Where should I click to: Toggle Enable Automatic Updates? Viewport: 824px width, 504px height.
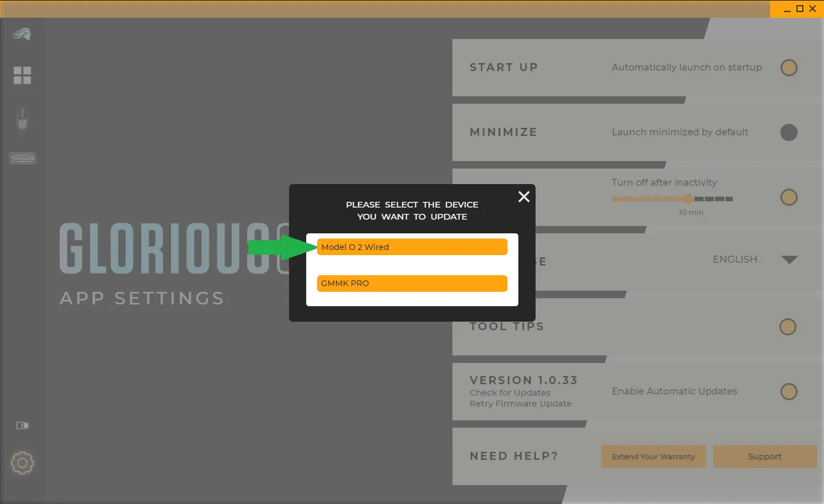(x=789, y=392)
